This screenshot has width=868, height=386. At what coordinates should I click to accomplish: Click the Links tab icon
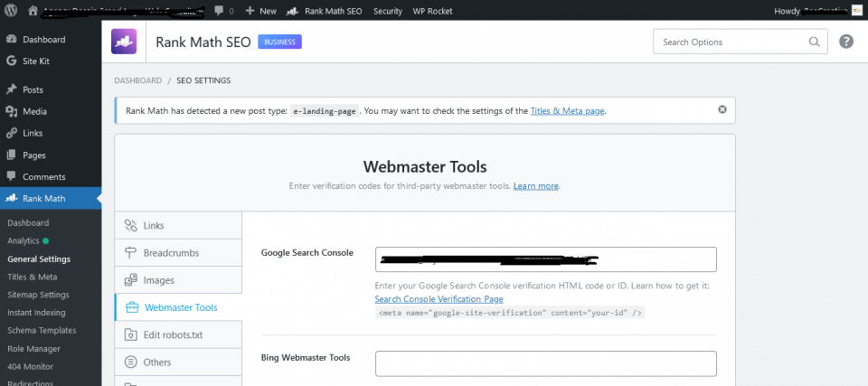pyautogui.click(x=130, y=225)
